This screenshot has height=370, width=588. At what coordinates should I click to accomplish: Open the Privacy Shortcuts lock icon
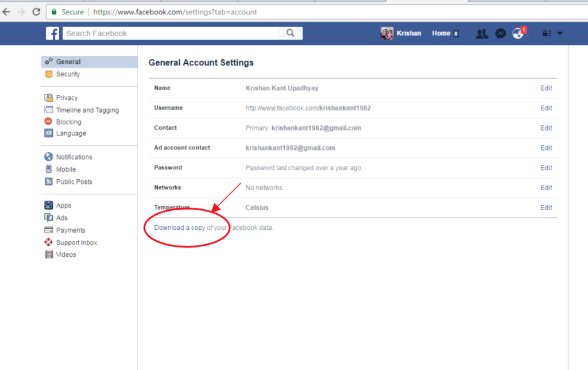click(547, 33)
